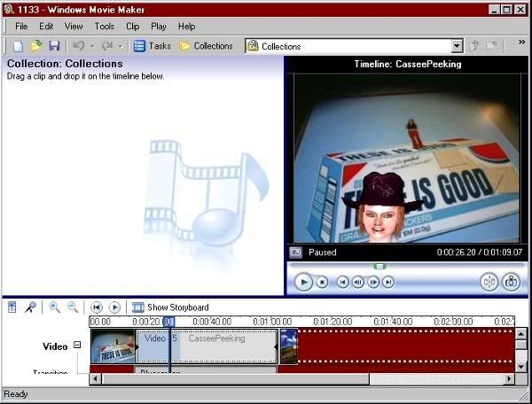532x404 pixels.
Task: Toggle the Tasks pane button
Action: (x=152, y=46)
